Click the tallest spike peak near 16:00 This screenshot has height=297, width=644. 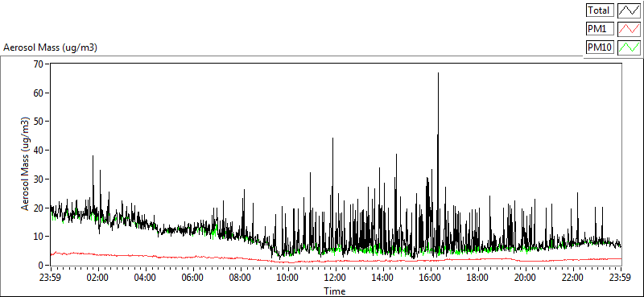438,73
